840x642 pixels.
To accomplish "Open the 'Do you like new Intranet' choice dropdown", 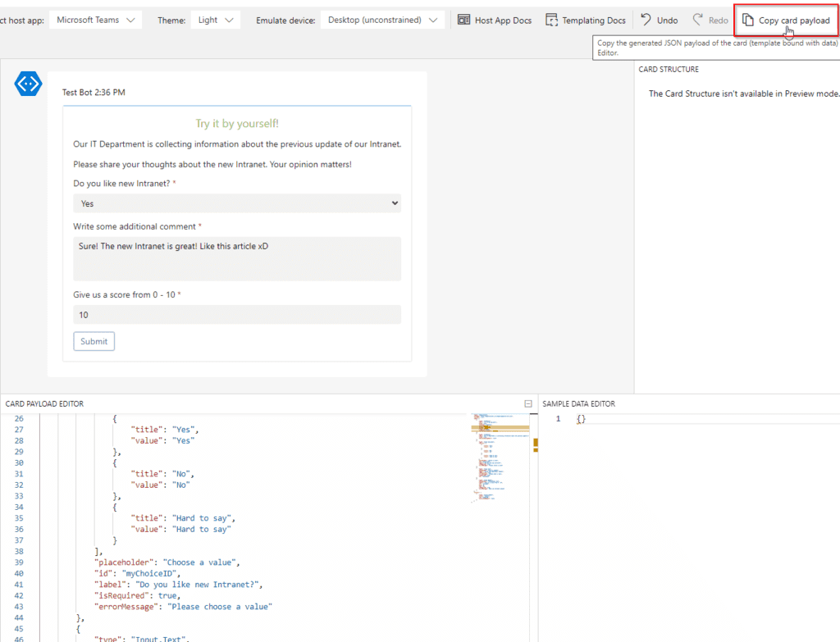I will tap(237, 203).
